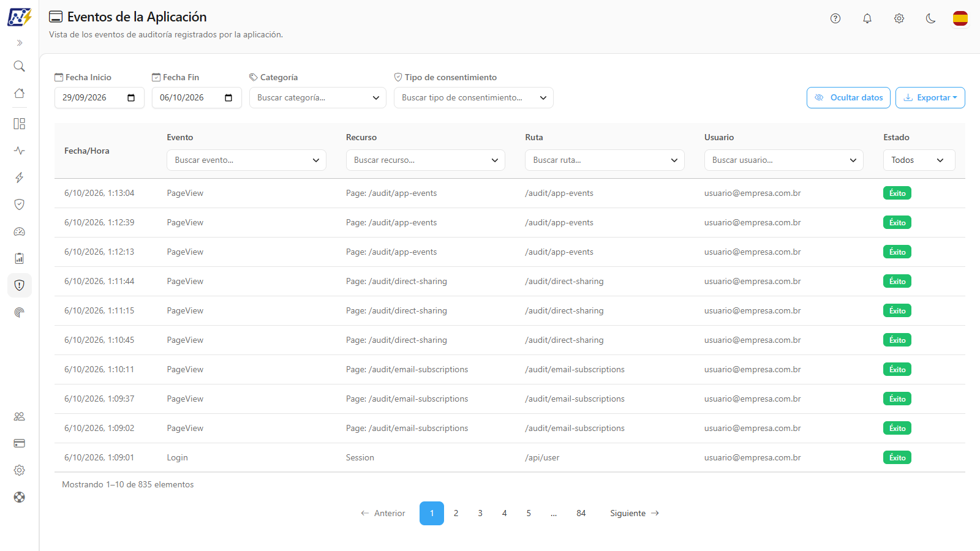Click current page 1 button
980x551 pixels.
432,513
